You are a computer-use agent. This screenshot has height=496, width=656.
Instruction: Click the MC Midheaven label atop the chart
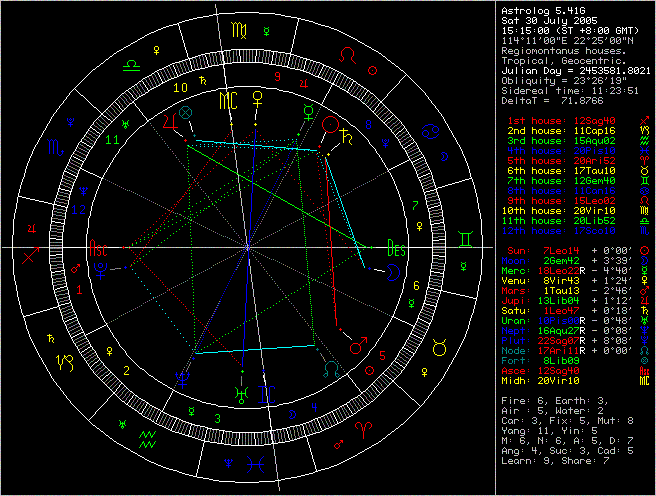tap(230, 101)
